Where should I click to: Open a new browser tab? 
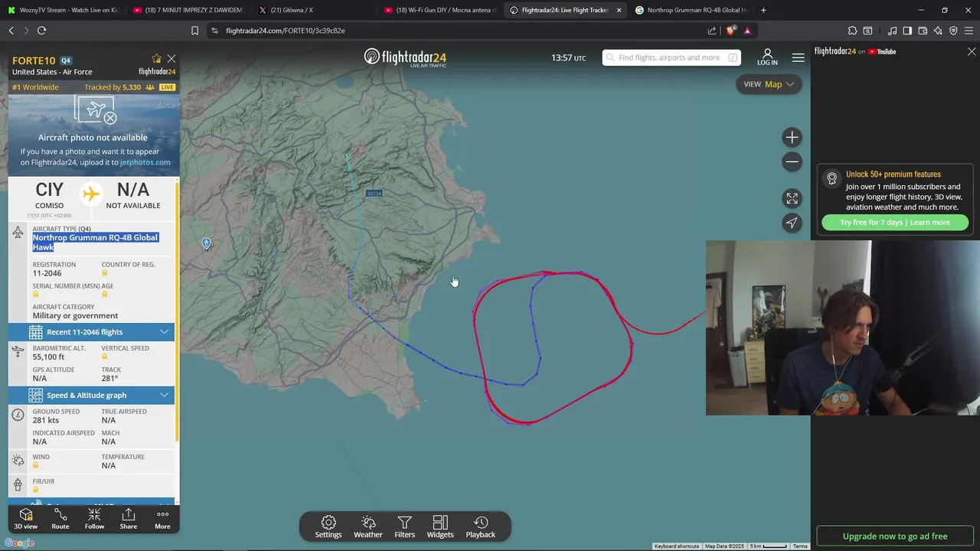(763, 10)
